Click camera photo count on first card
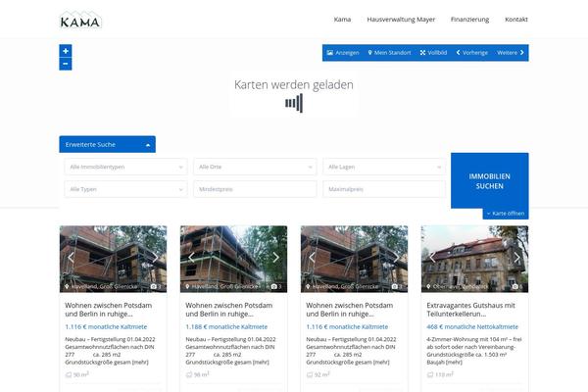This screenshot has width=588, height=392. coord(156,286)
